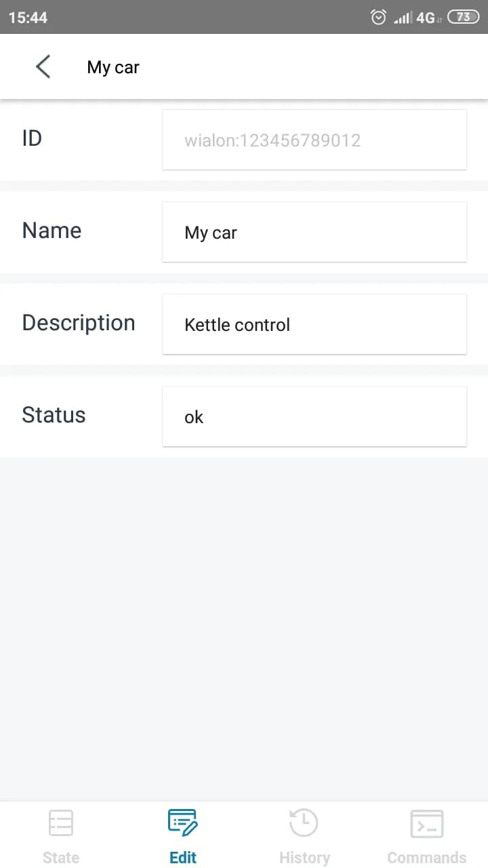The height and width of the screenshot is (868, 488).
Task: Tap the Status row label
Action: tap(54, 415)
